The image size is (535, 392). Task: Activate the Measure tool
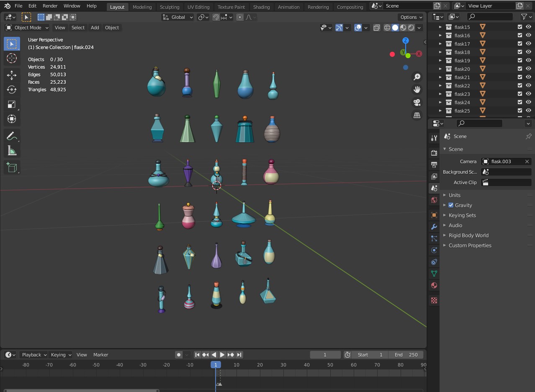tap(12, 151)
